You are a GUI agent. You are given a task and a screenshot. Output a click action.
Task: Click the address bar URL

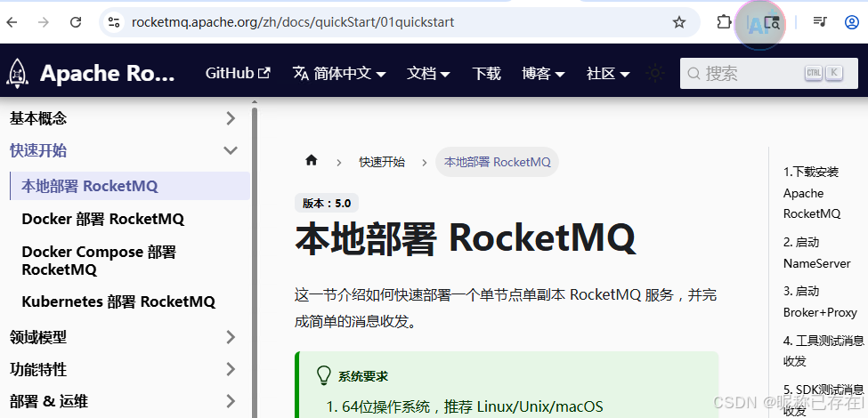pos(292,22)
